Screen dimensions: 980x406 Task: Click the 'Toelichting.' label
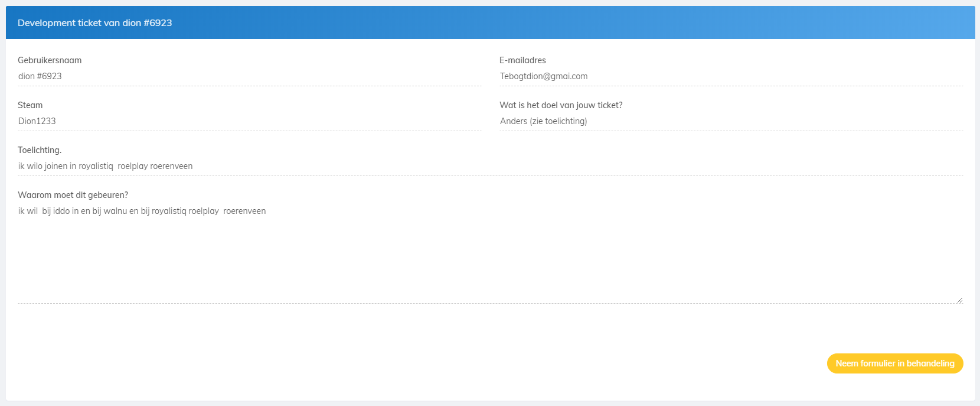point(40,150)
